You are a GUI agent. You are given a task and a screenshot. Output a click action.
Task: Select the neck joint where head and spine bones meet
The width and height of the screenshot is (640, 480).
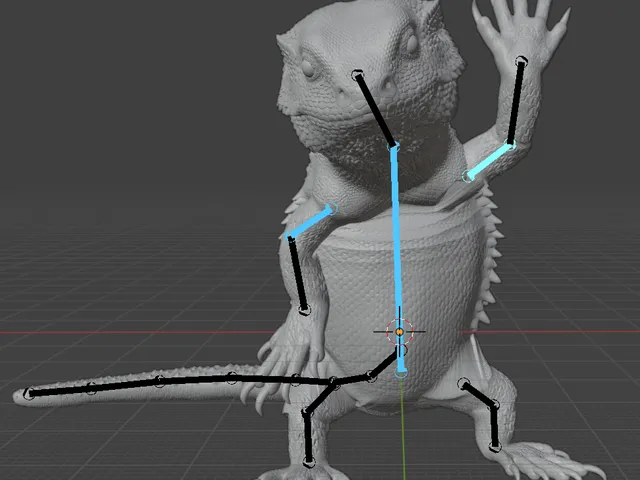click(394, 146)
